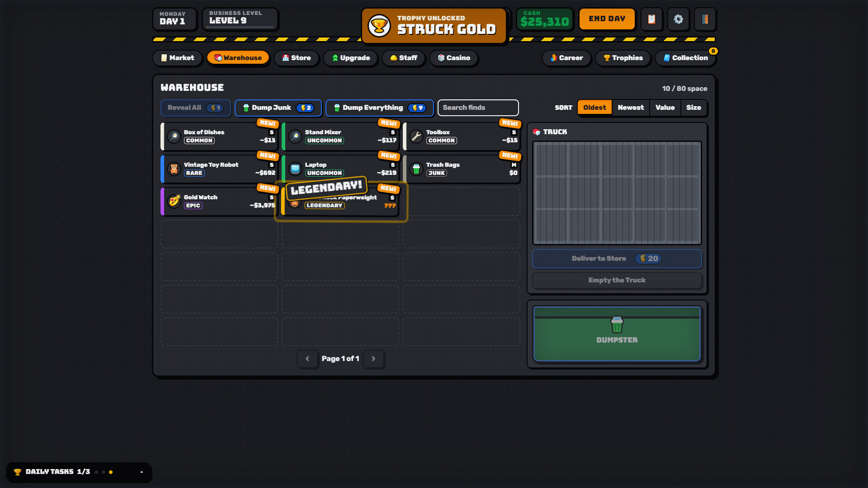868x488 pixels.
Task: Click the Laptop item icon
Action: tap(295, 169)
